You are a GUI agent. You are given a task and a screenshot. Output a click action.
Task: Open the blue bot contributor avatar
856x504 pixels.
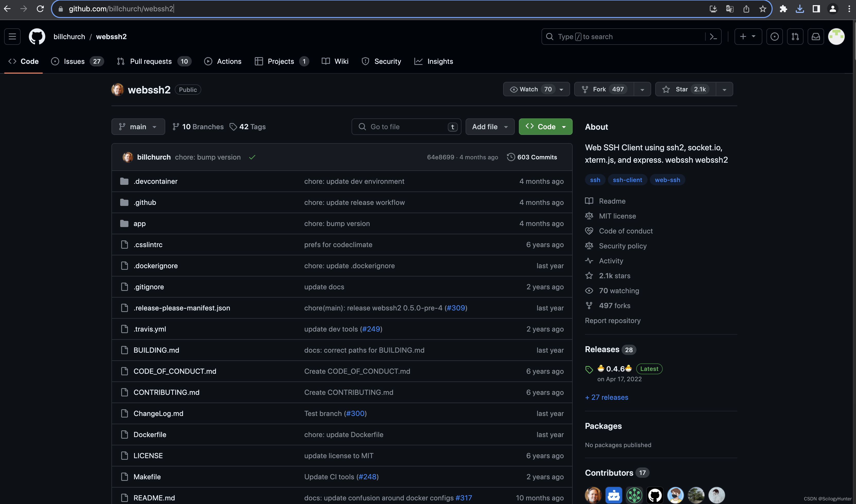[614, 495]
